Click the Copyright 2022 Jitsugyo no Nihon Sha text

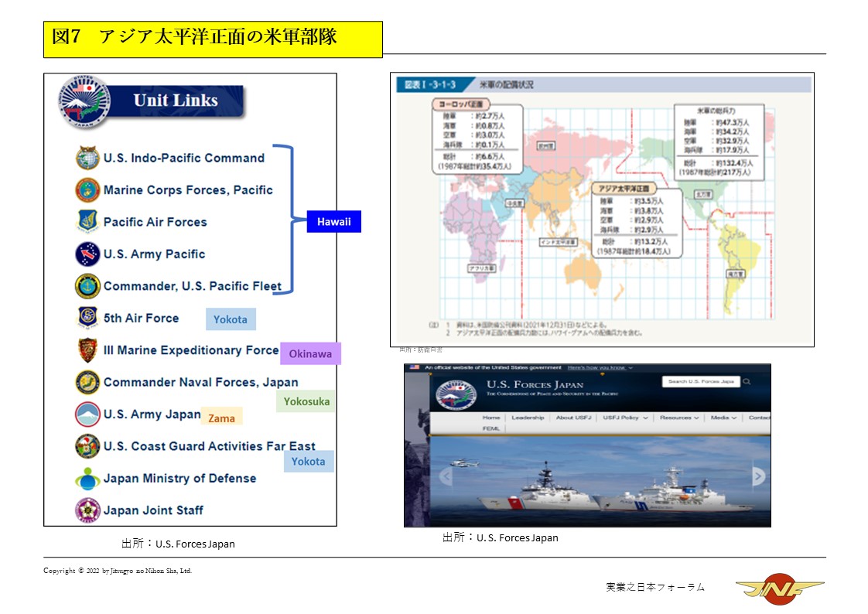[x=118, y=571]
